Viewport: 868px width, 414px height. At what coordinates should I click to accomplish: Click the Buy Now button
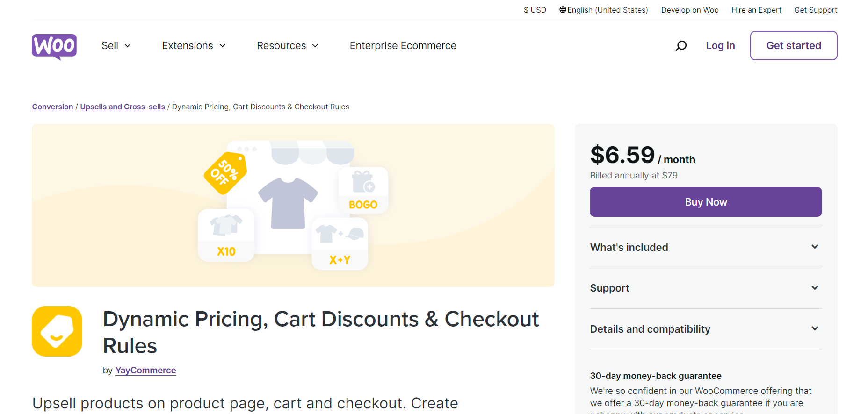coord(706,202)
